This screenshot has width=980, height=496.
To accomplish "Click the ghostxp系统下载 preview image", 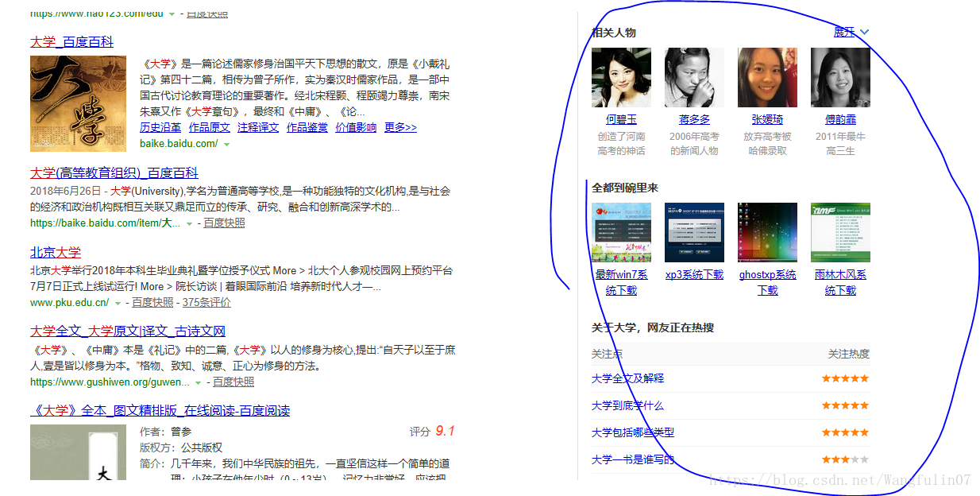I will 767,232.
